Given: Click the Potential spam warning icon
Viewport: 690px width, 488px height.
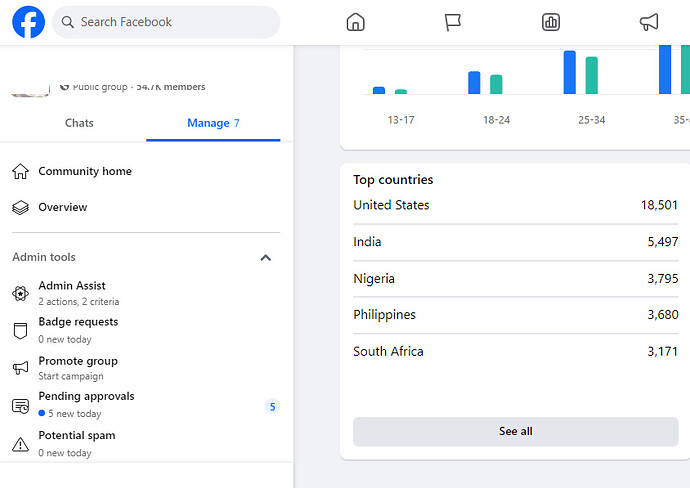Looking at the screenshot, I should (x=20, y=444).
